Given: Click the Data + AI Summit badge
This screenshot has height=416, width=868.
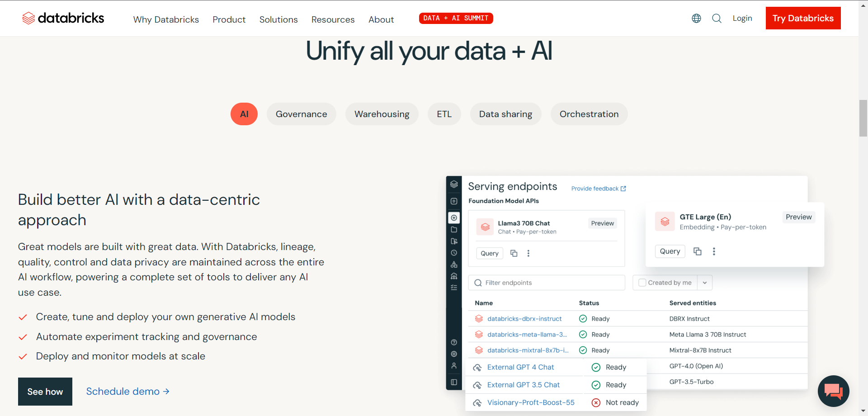Looking at the screenshot, I should point(456,18).
